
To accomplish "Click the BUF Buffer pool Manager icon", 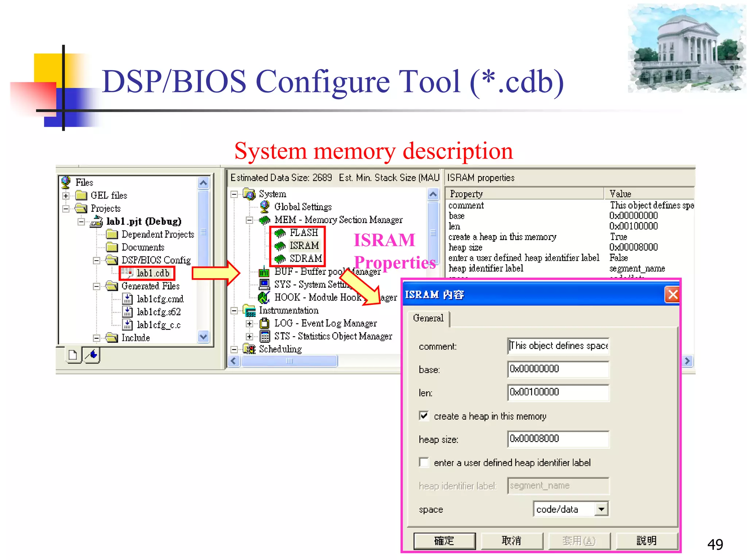I will 264,272.
